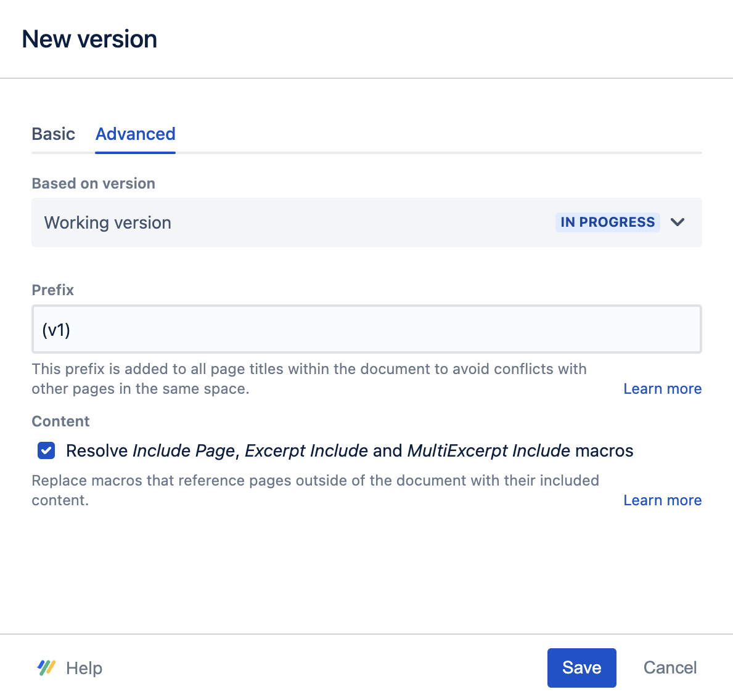Open Learn more link about resolving macros

click(662, 500)
